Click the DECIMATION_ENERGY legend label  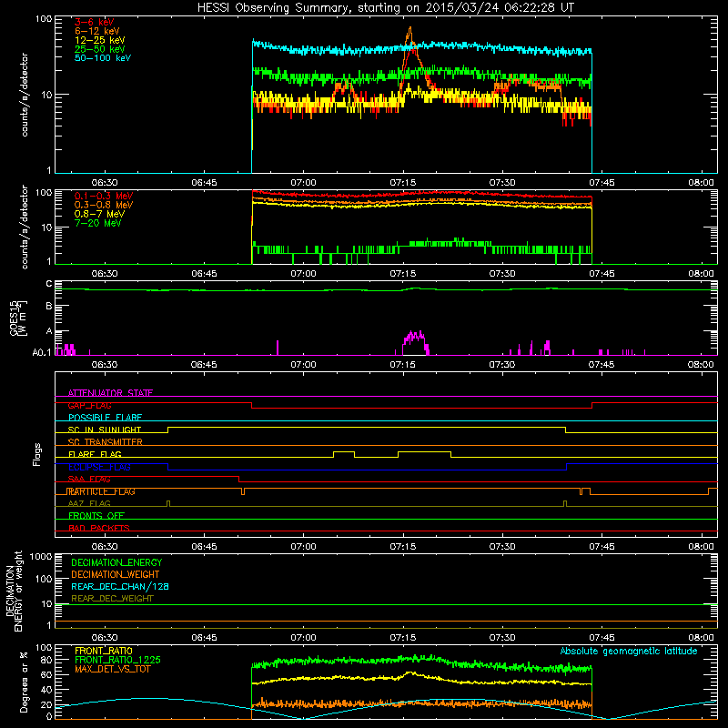pos(116,562)
